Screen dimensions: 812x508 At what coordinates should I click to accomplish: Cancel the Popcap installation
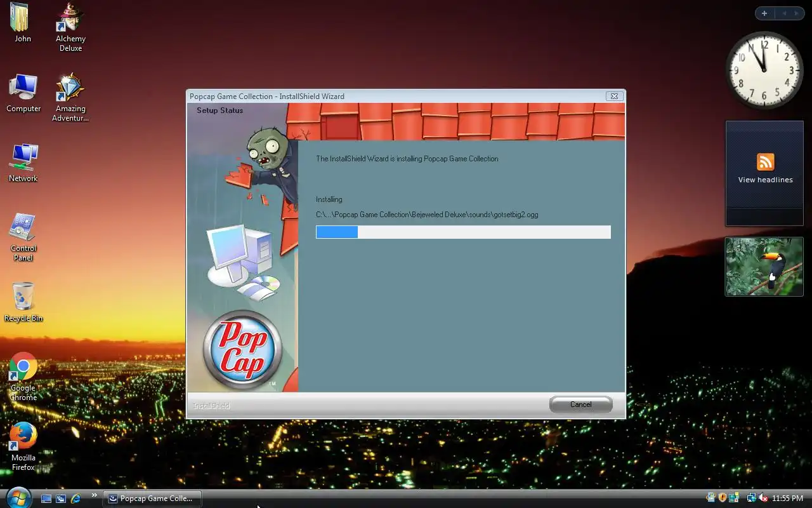580,404
